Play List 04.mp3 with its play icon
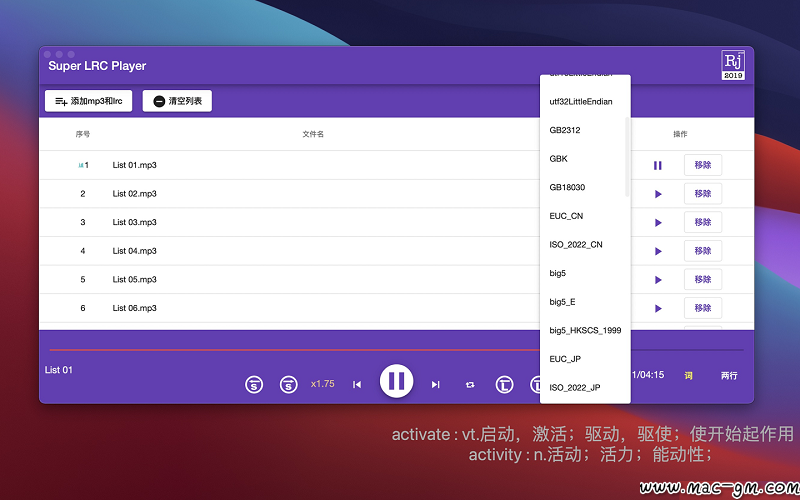 (x=658, y=251)
